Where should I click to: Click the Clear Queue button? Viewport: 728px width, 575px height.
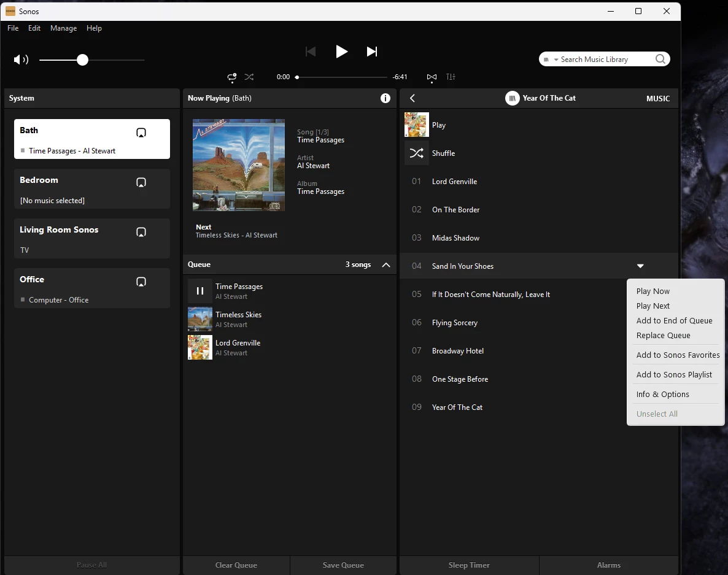click(x=236, y=565)
